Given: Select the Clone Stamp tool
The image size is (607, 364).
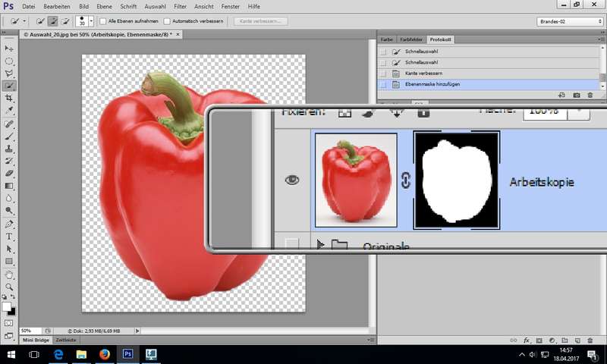Looking at the screenshot, I should [10, 149].
